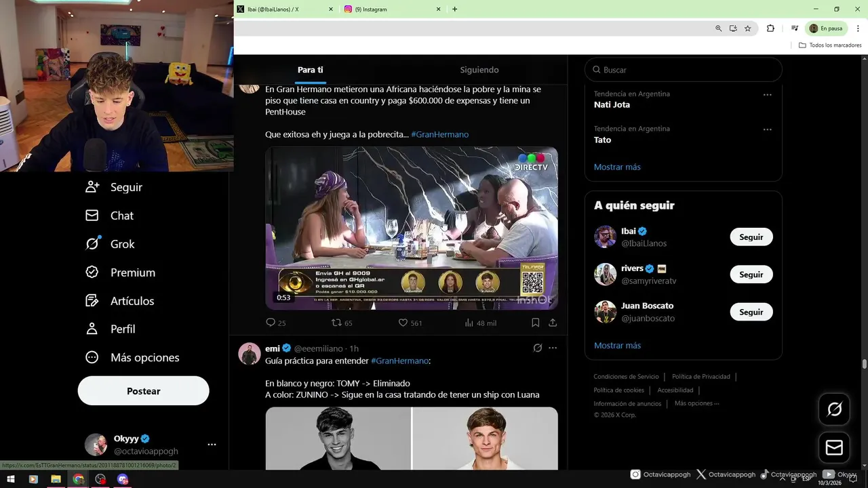The image size is (868, 488).
Task: Open the floating Grok button
Action: [834, 409]
